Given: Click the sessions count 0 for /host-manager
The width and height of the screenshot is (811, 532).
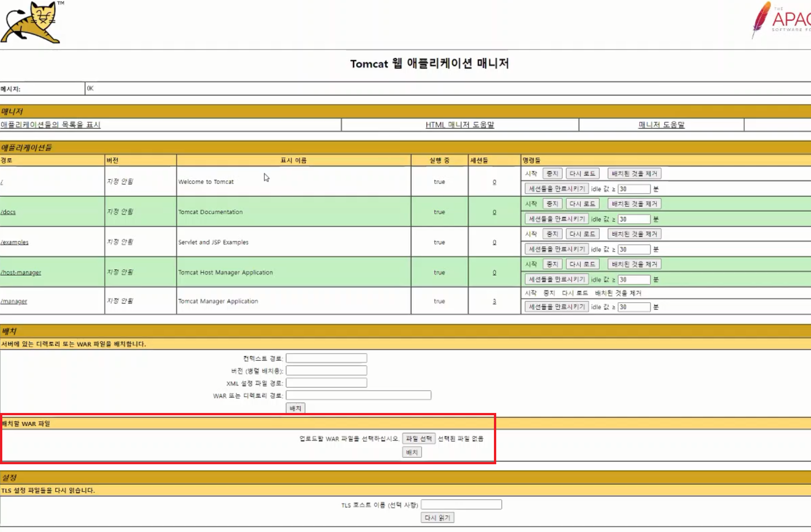Looking at the screenshot, I should [494, 272].
